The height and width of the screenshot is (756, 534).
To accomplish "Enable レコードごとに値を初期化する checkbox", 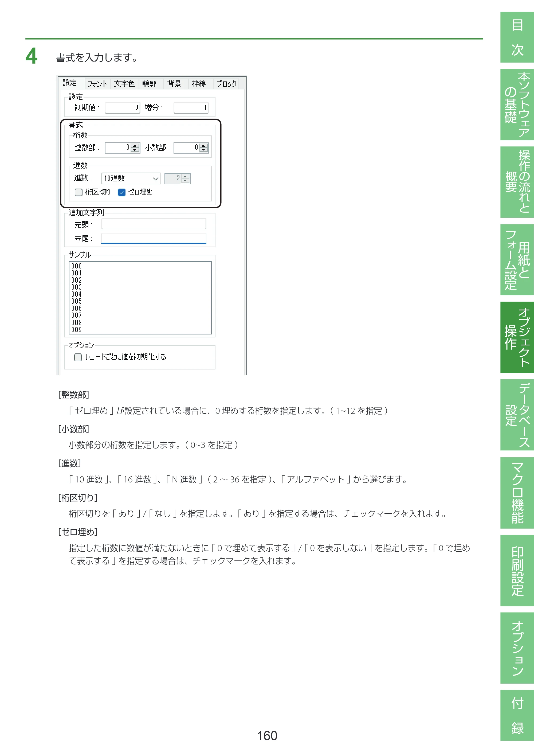I will click(x=78, y=357).
